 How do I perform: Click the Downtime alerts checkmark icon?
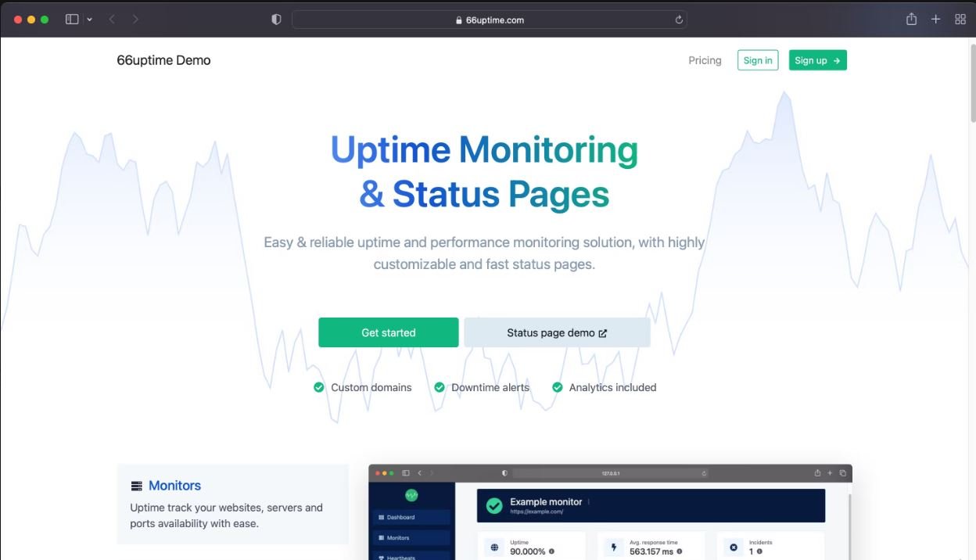439,387
